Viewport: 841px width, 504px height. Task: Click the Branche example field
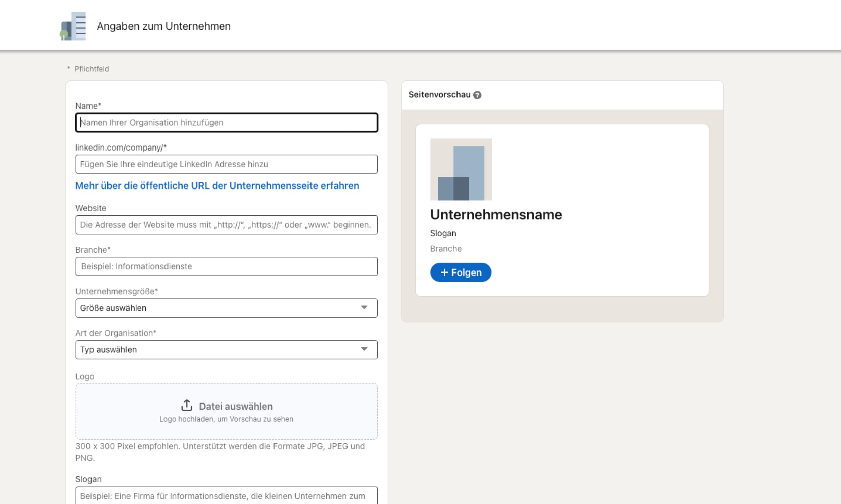[226, 266]
